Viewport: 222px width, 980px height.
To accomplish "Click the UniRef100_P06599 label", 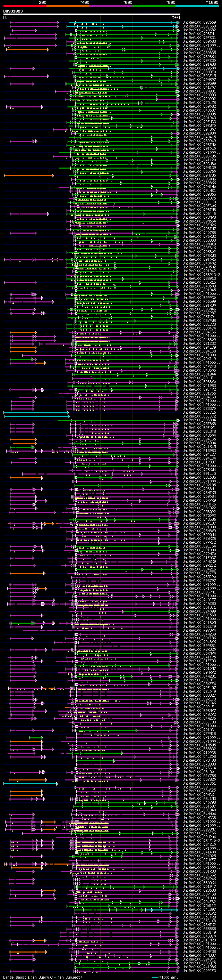I will coord(199,302).
